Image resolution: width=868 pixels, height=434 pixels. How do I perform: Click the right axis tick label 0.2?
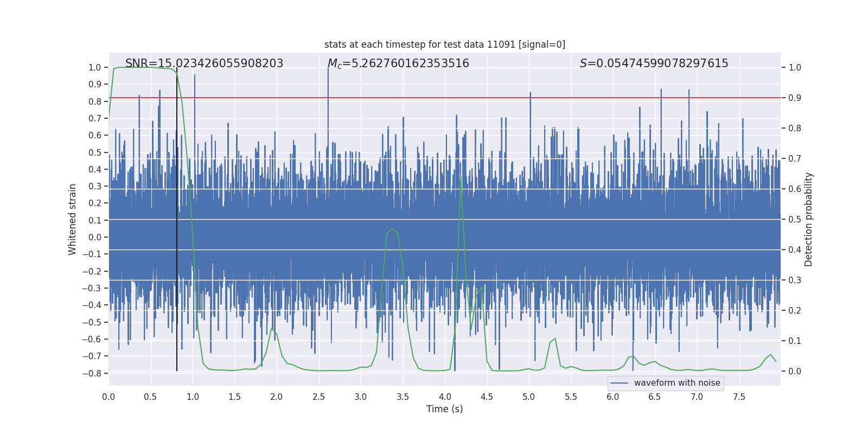coord(795,311)
